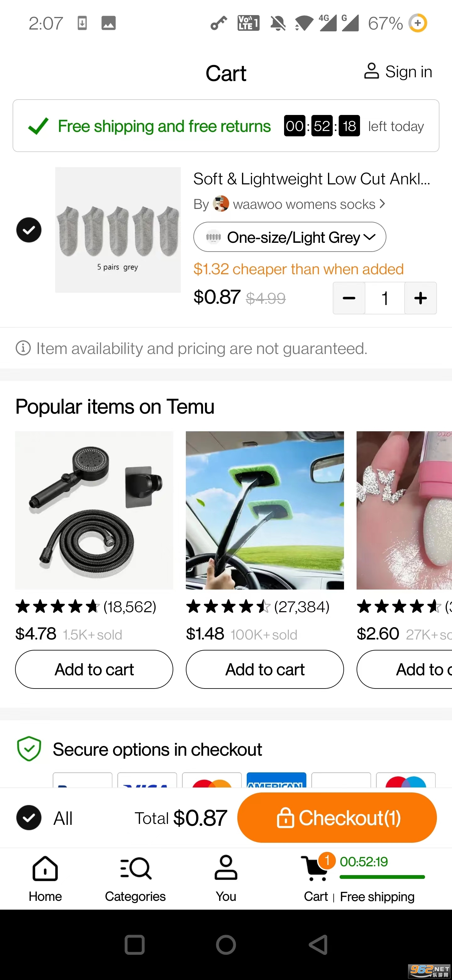This screenshot has height=980, width=452.
Task: Add the black shower head to cart
Action: [x=94, y=669]
